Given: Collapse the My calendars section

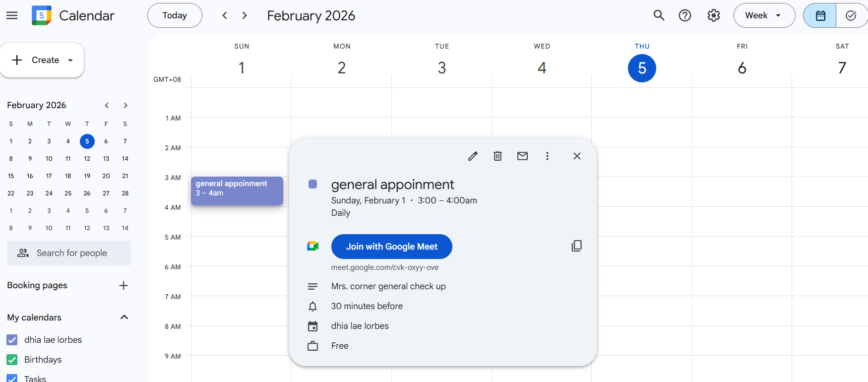Looking at the screenshot, I should click(x=124, y=318).
